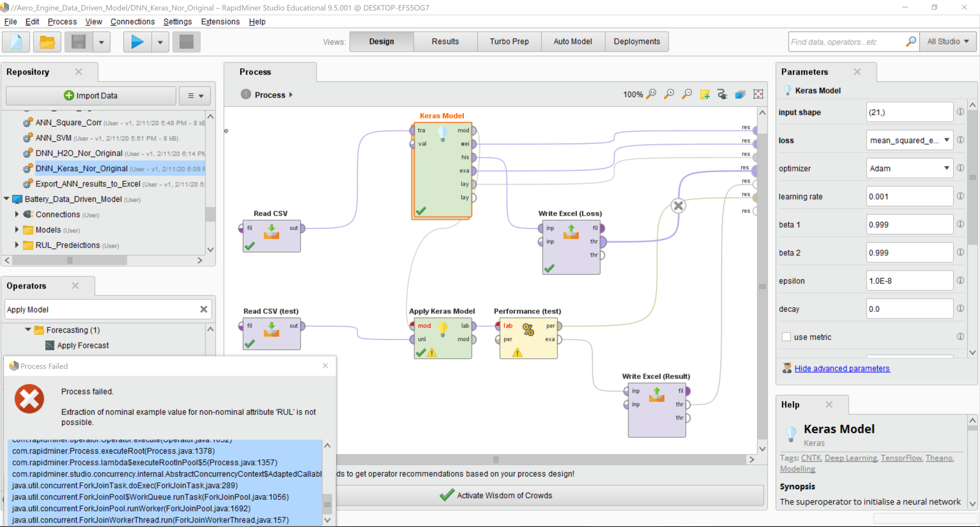Click the Import Data button
Image resolution: width=980 pixels, height=527 pixels.
tap(91, 96)
